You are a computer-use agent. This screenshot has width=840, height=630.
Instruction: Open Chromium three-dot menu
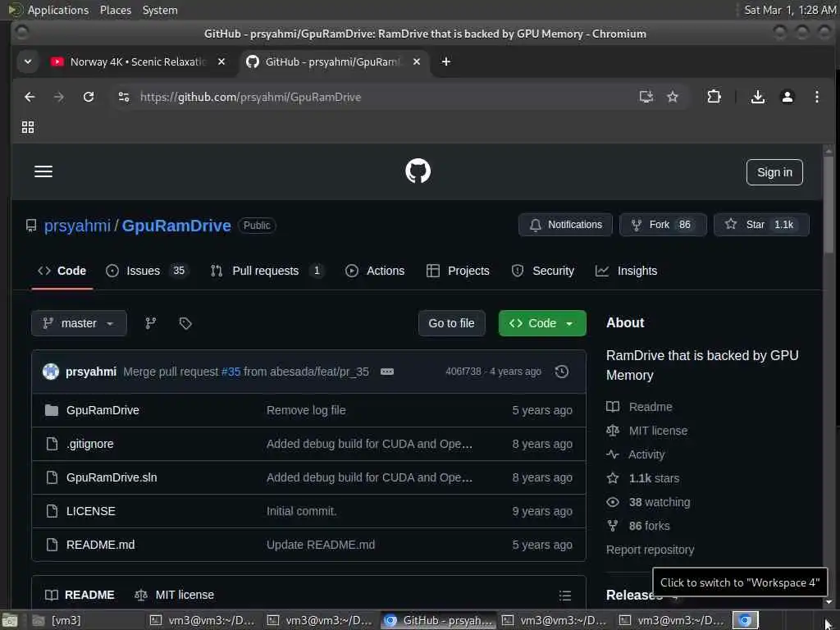816,97
